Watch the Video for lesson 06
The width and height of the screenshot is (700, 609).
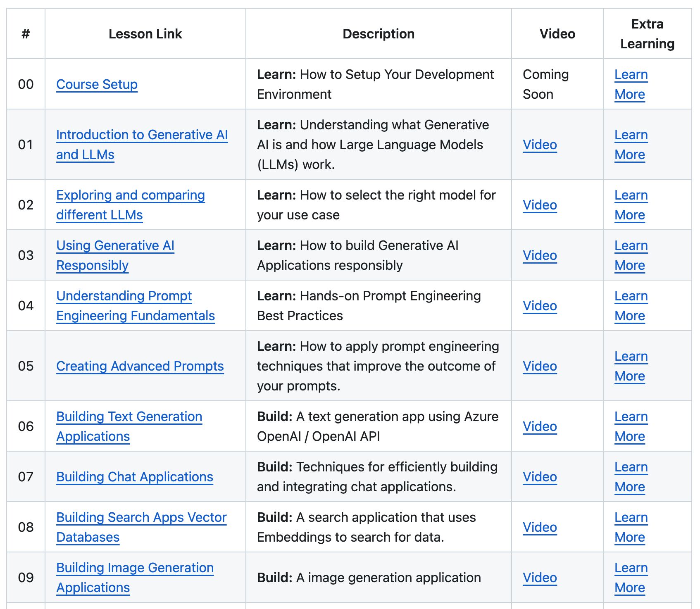point(540,427)
